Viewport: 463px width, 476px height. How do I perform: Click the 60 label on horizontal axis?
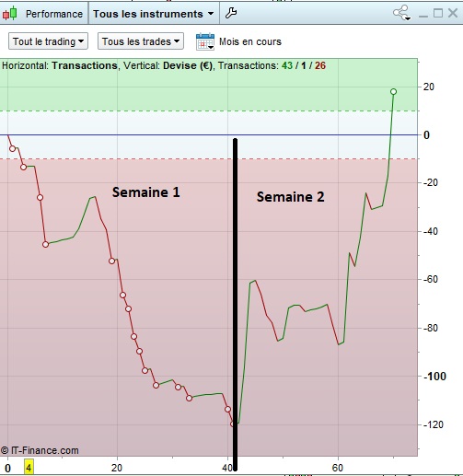[x=338, y=468]
